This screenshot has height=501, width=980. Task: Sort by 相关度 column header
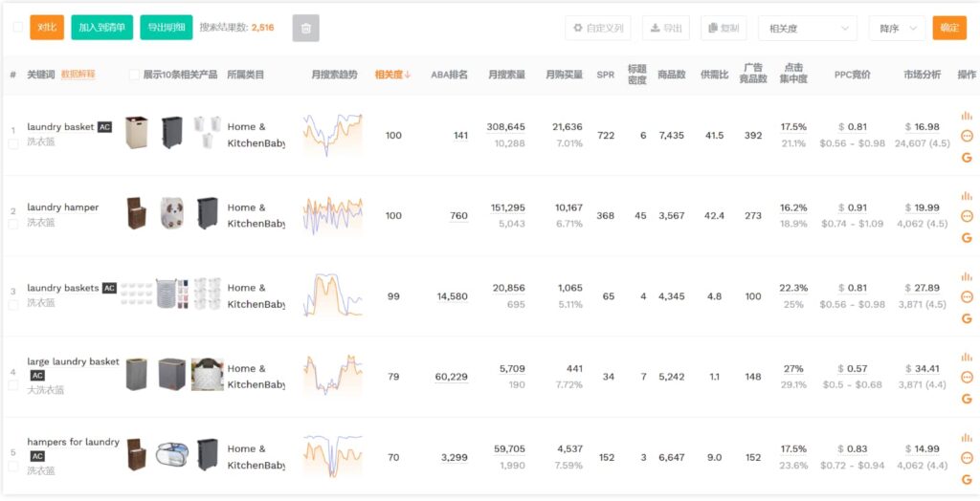coord(392,75)
